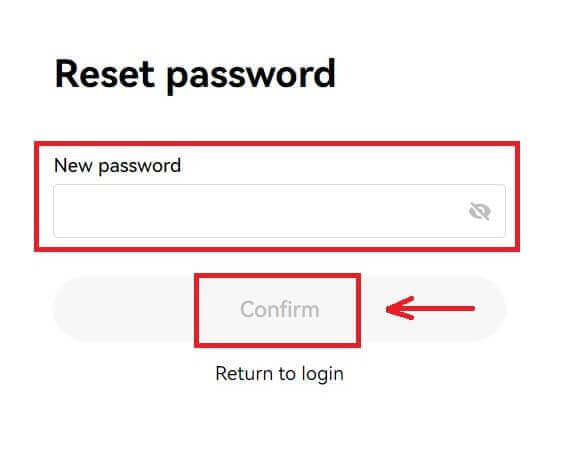Reveal the password with the slashed eye
Image resolution: width=562 pixels, height=462 pixels.
tap(480, 211)
